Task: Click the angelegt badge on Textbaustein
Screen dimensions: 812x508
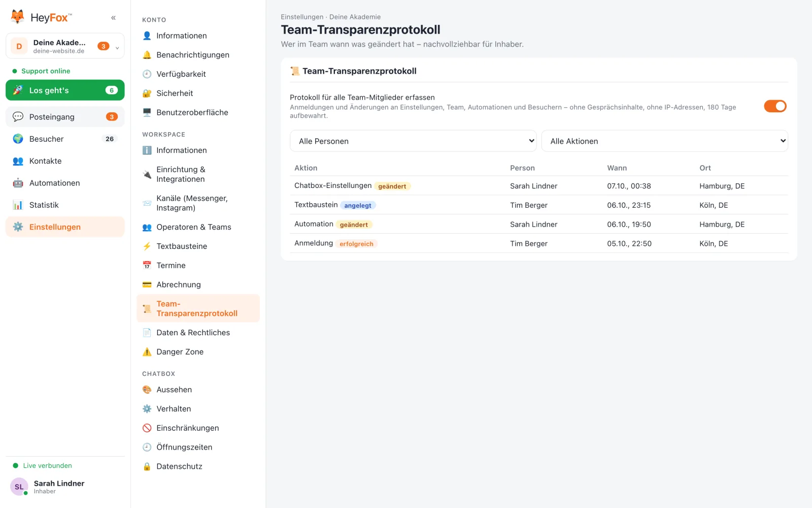Action: pos(358,206)
